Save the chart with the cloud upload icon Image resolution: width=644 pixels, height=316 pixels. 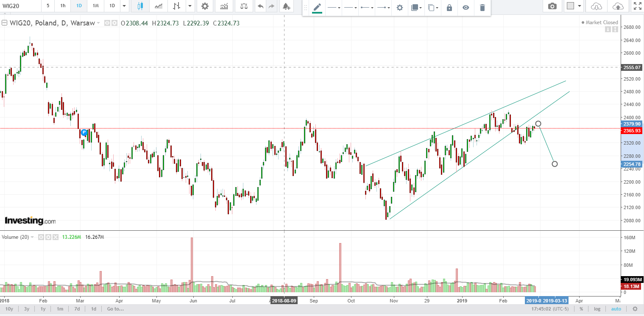click(x=618, y=6)
